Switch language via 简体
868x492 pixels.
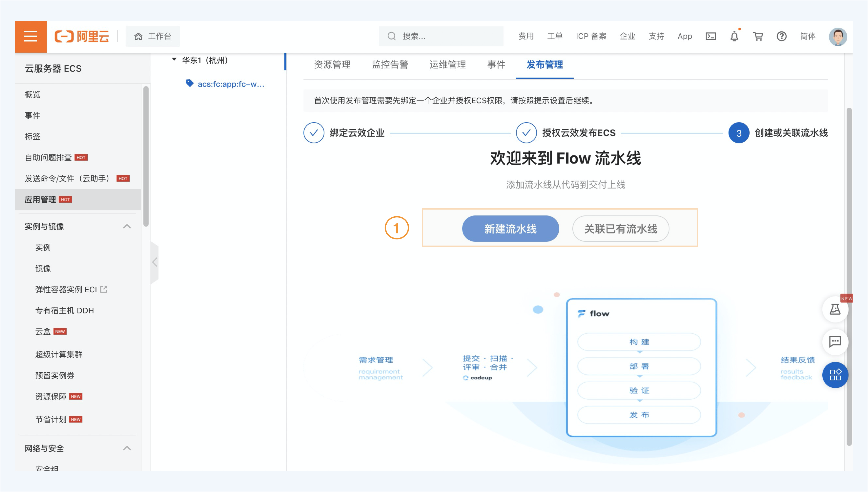808,36
